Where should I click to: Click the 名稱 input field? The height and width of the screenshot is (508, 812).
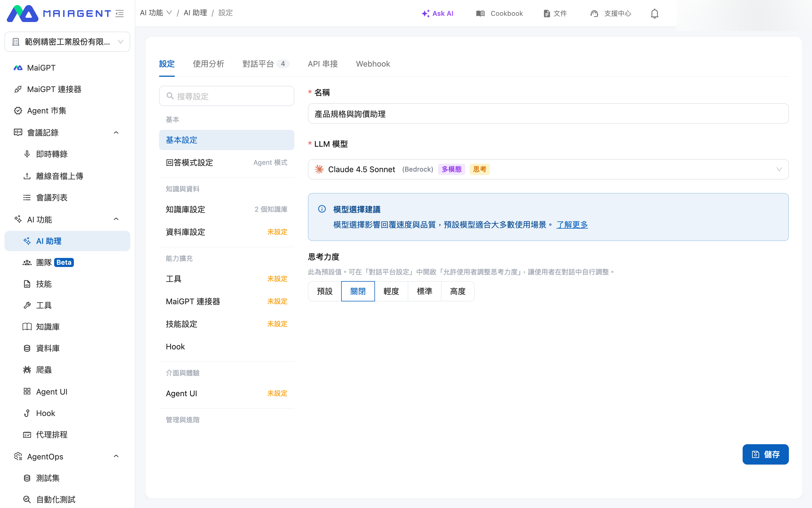pos(548,113)
